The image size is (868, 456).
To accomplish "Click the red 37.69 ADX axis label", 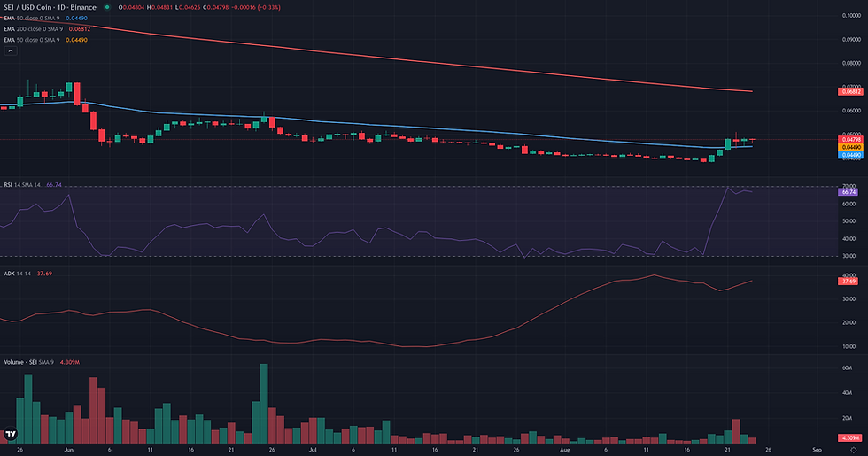I will pyautogui.click(x=849, y=282).
